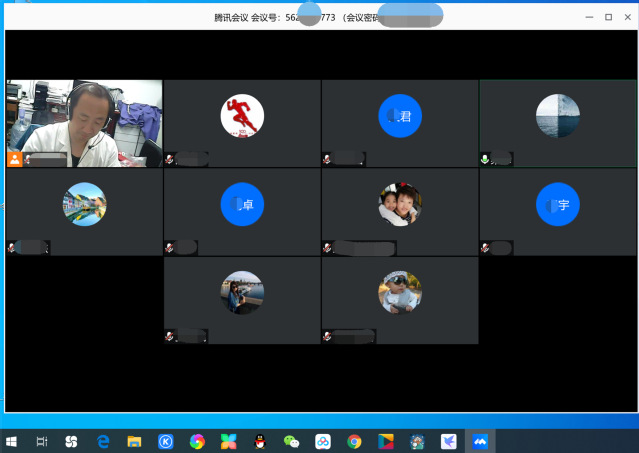Click the green active microphone icon

tap(485, 159)
